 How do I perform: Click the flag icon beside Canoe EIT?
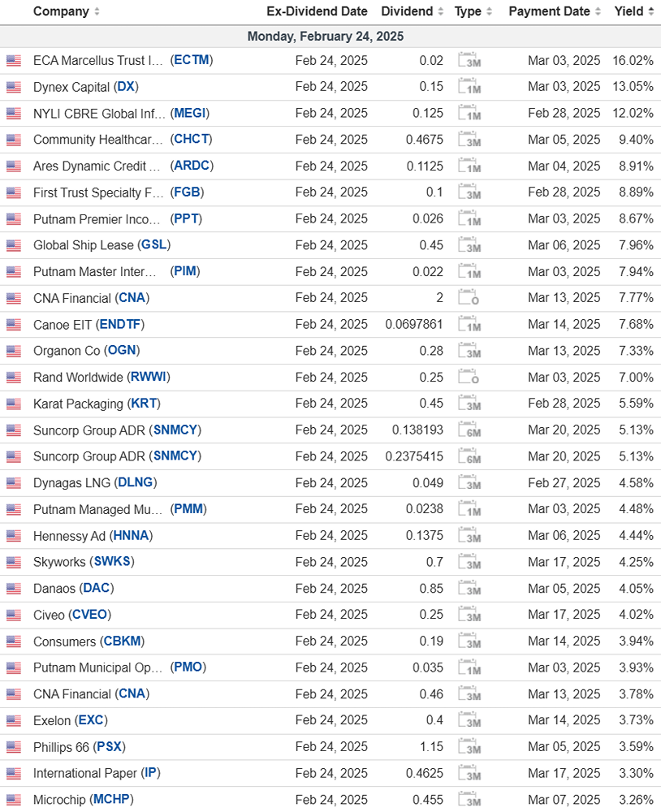(13, 325)
